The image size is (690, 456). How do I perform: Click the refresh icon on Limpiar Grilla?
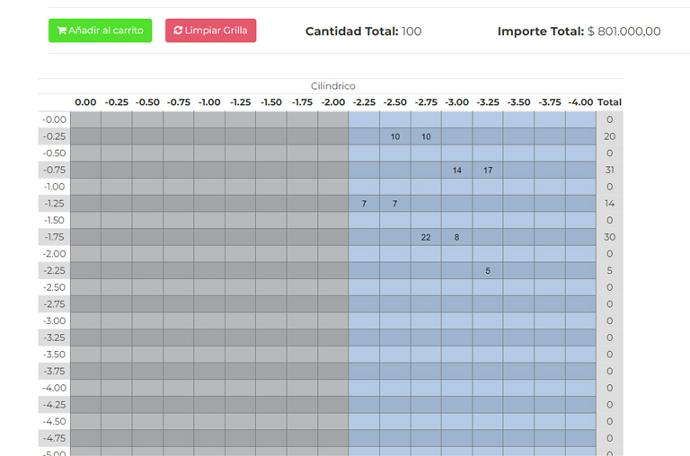(178, 31)
